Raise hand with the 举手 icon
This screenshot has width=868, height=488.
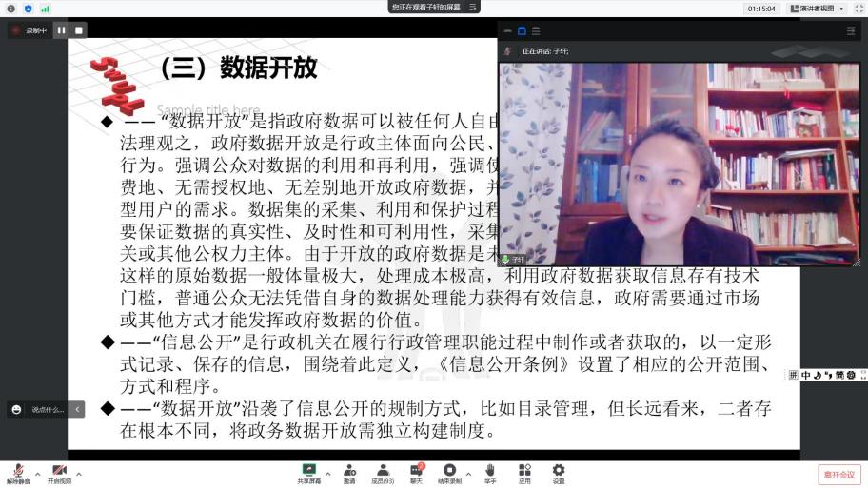tap(490, 472)
